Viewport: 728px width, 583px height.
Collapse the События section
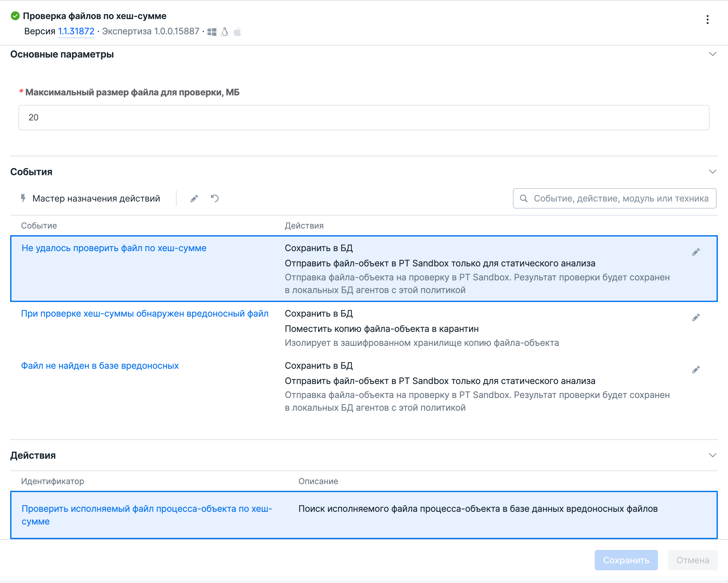pos(712,172)
